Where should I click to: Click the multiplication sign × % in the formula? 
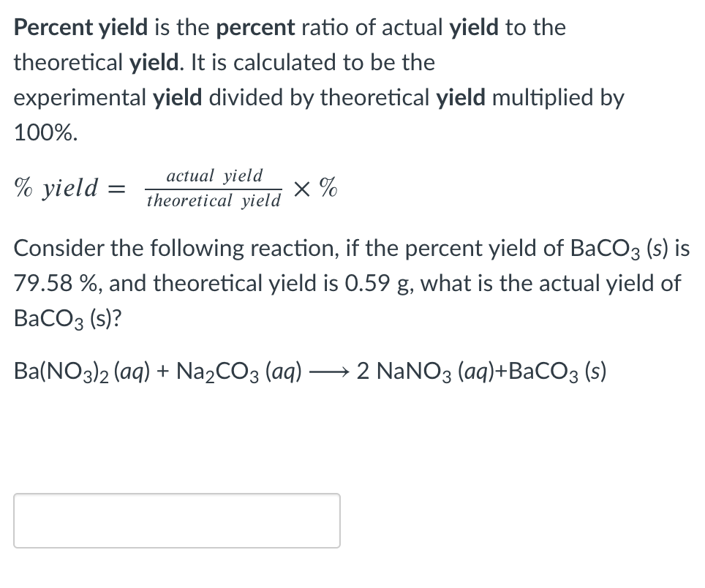click(314, 188)
